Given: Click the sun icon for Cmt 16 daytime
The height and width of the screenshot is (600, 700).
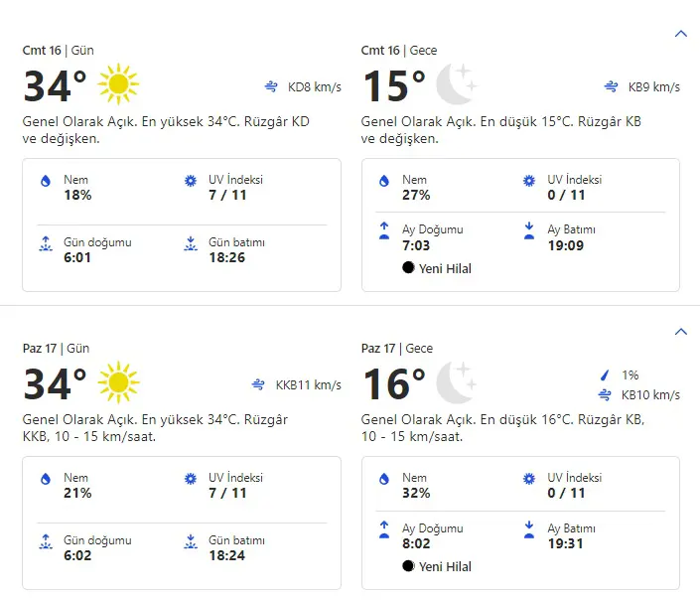Looking at the screenshot, I should [x=118, y=84].
